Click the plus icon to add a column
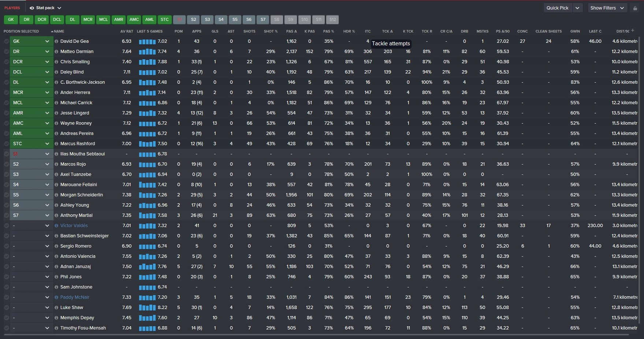Screen dimensions: 644x339 [632, 31]
